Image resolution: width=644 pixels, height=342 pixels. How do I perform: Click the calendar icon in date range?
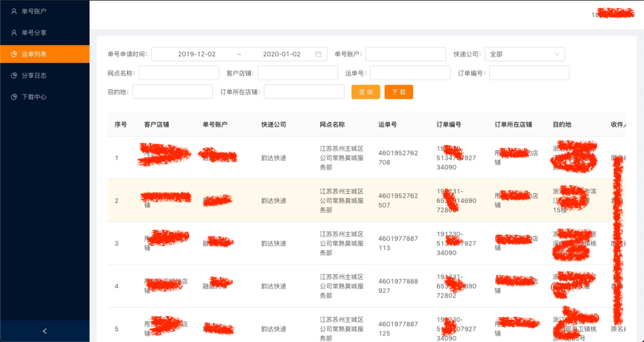pos(319,54)
